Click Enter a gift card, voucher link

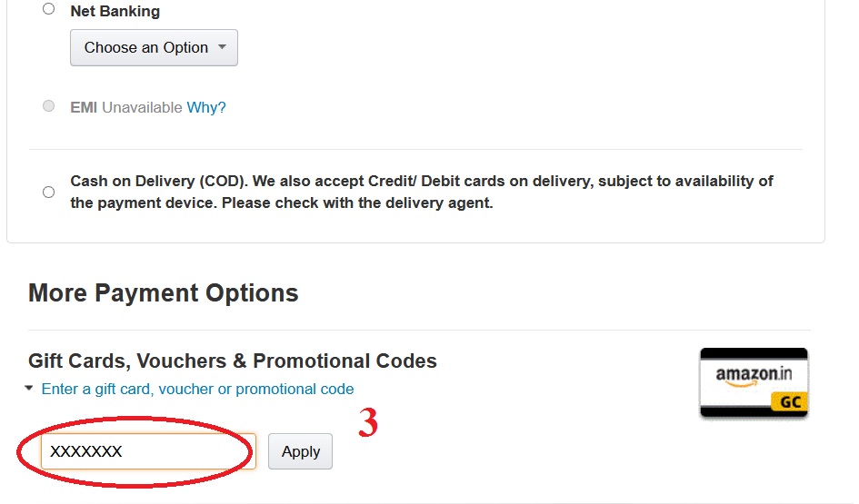197,389
